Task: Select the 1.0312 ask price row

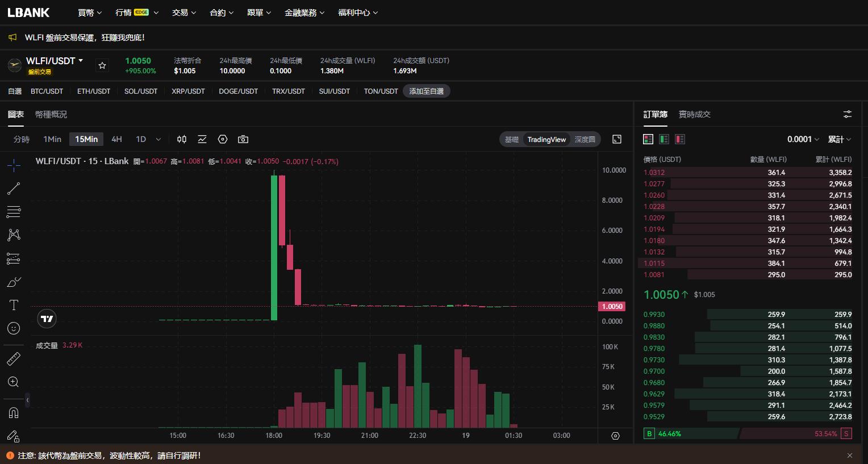Action: (x=748, y=172)
